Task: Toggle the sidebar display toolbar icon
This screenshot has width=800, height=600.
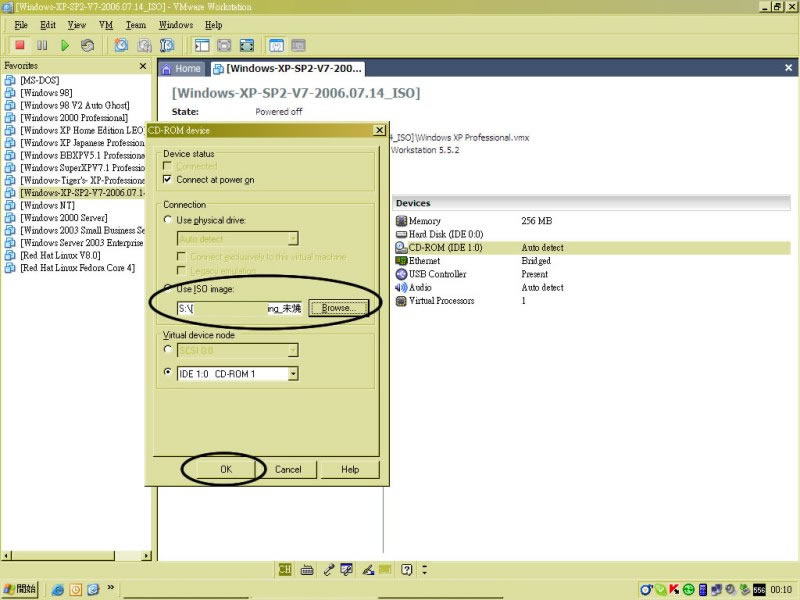Action: pyautogui.click(x=202, y=45)
